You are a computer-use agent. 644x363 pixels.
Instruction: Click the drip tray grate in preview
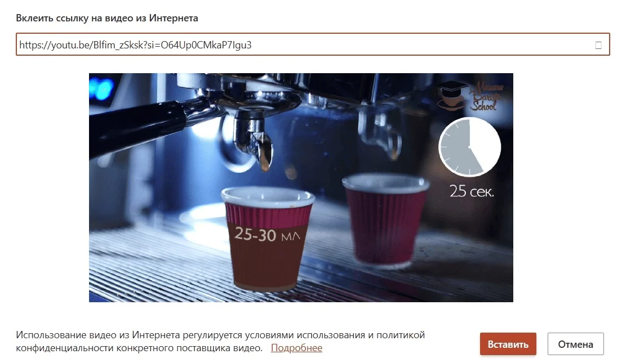tap(165, 262)
